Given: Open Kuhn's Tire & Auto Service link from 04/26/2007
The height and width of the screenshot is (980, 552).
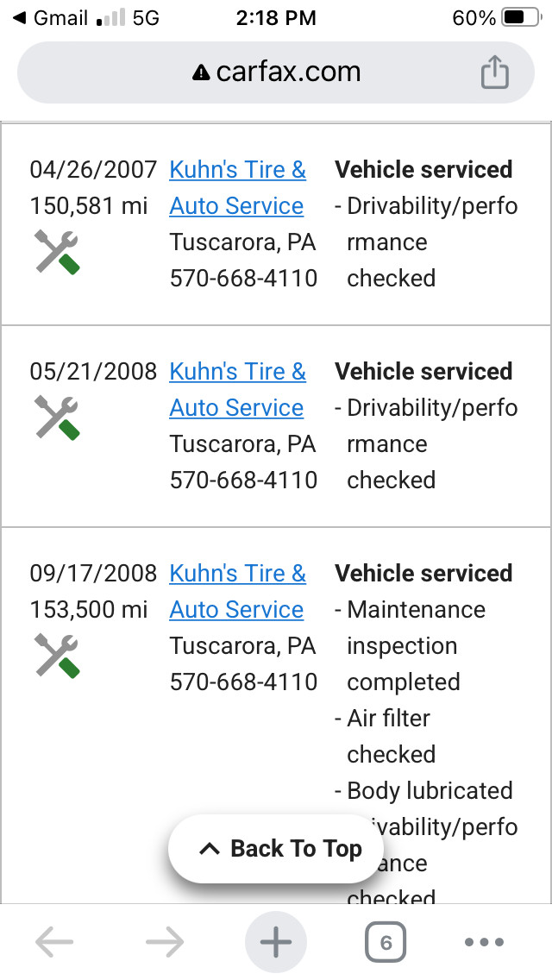Looking at the screenshot, I should (237, 187).
